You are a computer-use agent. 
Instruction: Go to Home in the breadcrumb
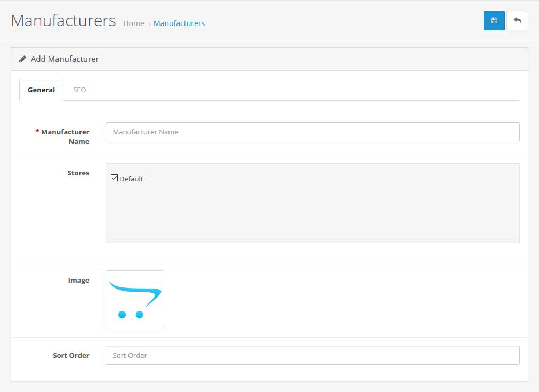coord(134,23)
